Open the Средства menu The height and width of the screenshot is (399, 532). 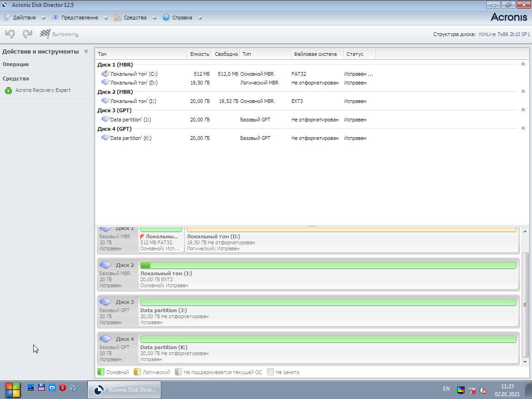coord(135,18)
